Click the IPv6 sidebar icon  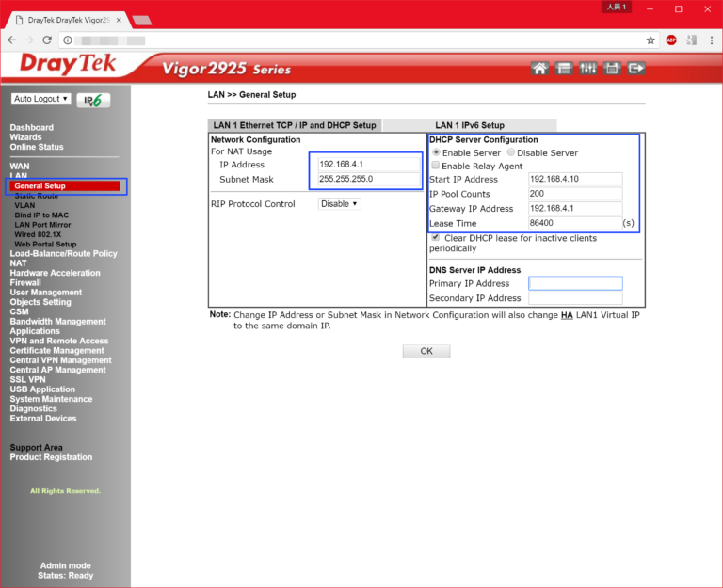[93, 100]
